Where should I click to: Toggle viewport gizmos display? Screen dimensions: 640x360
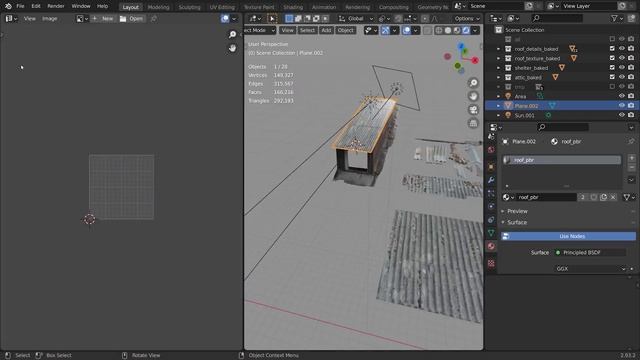click(x=385, y=30)
